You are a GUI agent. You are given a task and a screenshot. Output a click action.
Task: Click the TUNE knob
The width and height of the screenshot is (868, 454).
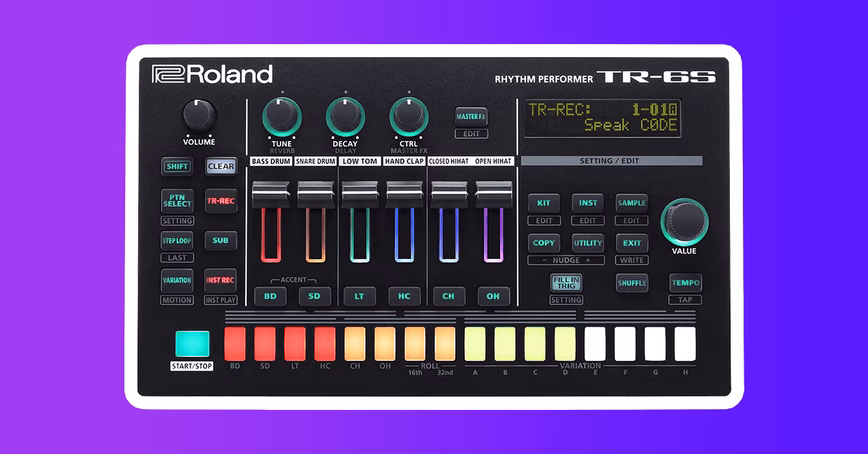click(x=282, y=117)
